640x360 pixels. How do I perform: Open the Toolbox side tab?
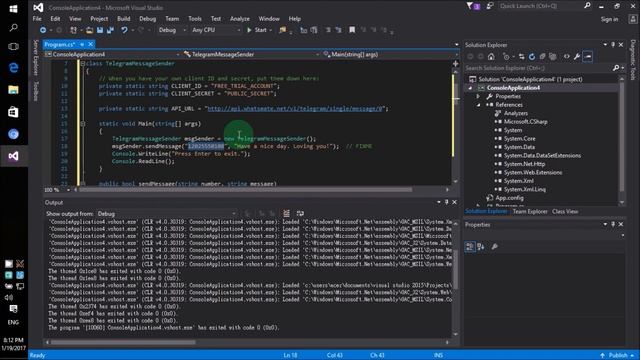tap(36, 91)
